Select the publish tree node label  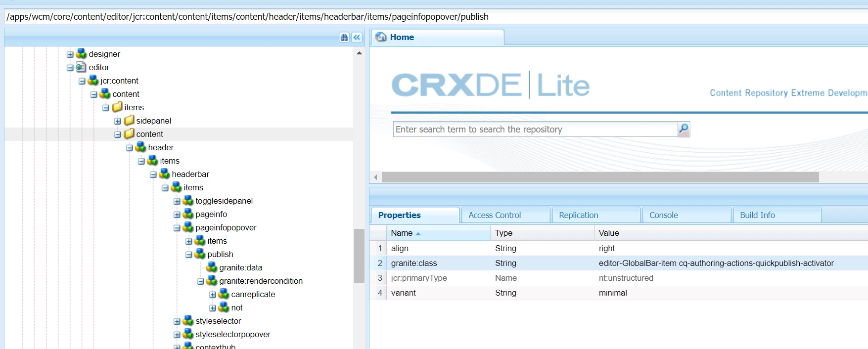(220, 254)
